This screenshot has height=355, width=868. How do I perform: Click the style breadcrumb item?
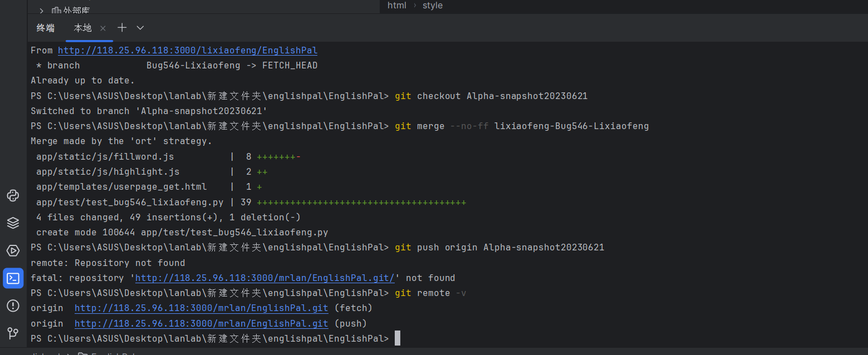click(x=433, y=6)
